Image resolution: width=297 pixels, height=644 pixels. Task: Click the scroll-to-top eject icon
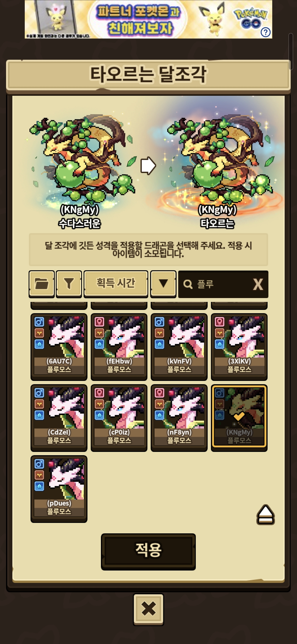point(265,514)
